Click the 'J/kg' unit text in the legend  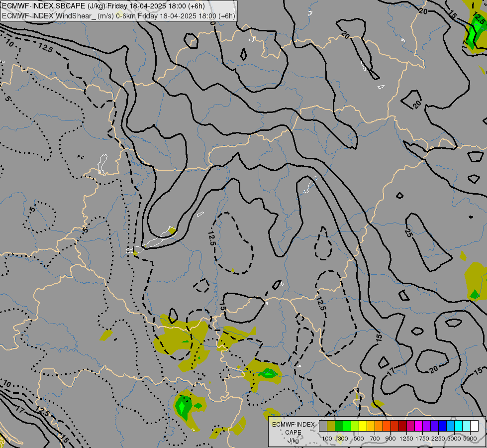(x=293, y=441)
